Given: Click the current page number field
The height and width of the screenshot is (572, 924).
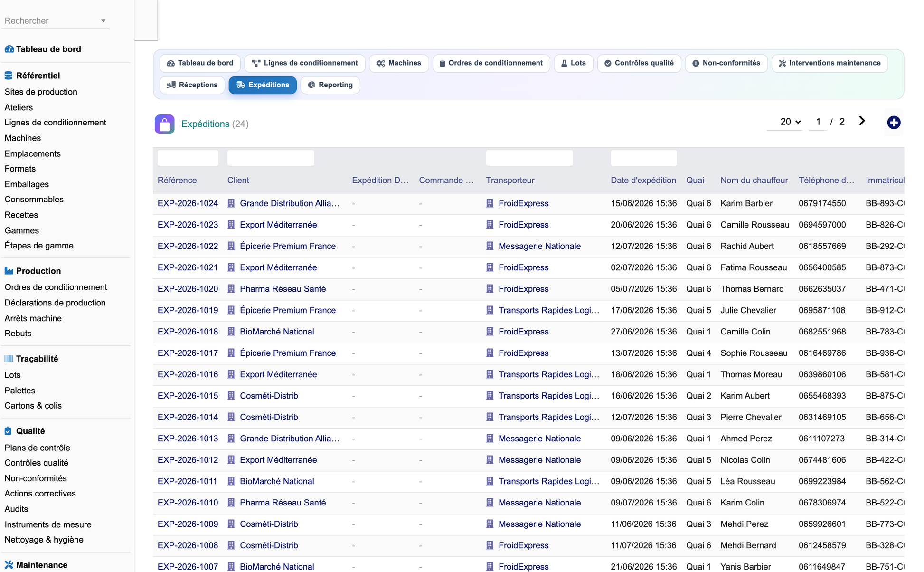Looking at the screenshot, I should [818, 122].
